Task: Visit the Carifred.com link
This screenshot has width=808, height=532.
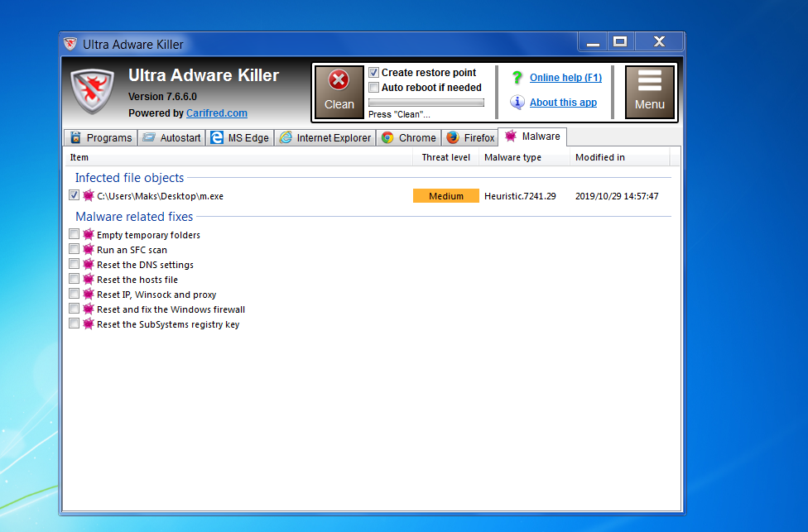Action: coord(216,113)
